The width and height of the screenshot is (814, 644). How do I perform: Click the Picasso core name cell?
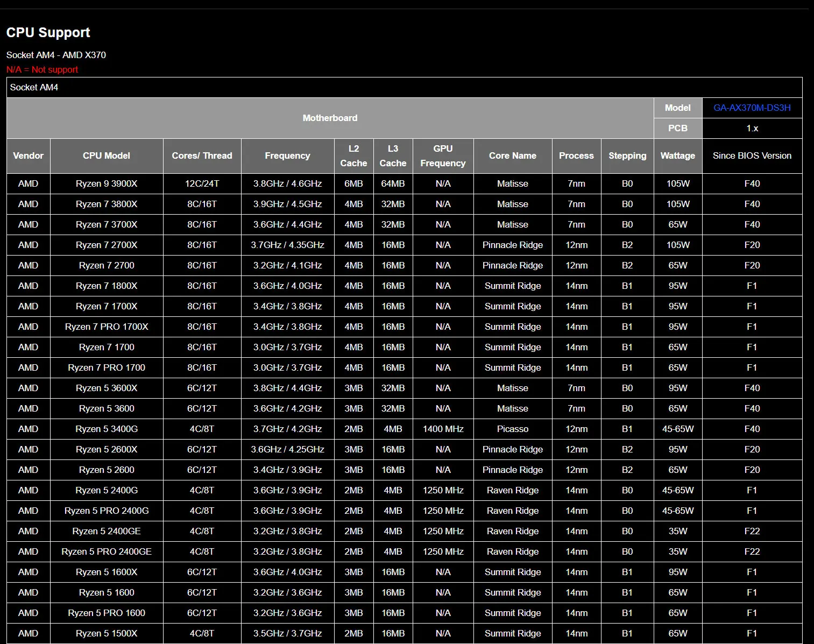tap(513, 429)
